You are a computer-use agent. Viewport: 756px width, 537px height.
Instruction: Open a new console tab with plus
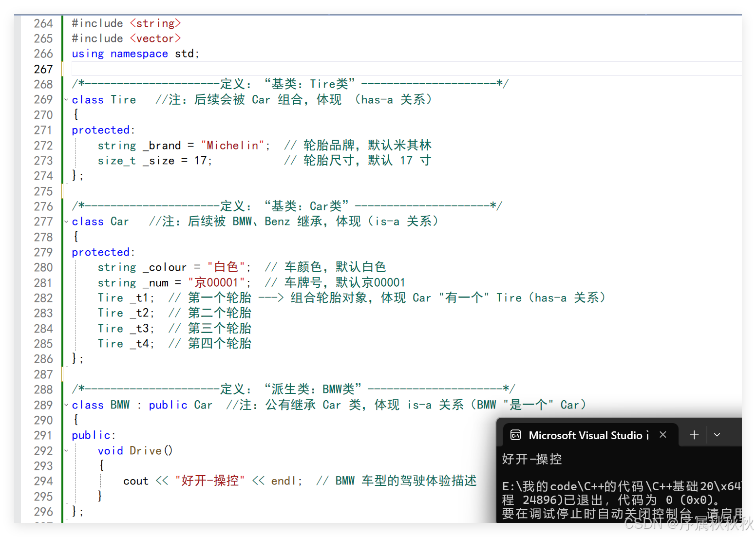tap(695, 435)
